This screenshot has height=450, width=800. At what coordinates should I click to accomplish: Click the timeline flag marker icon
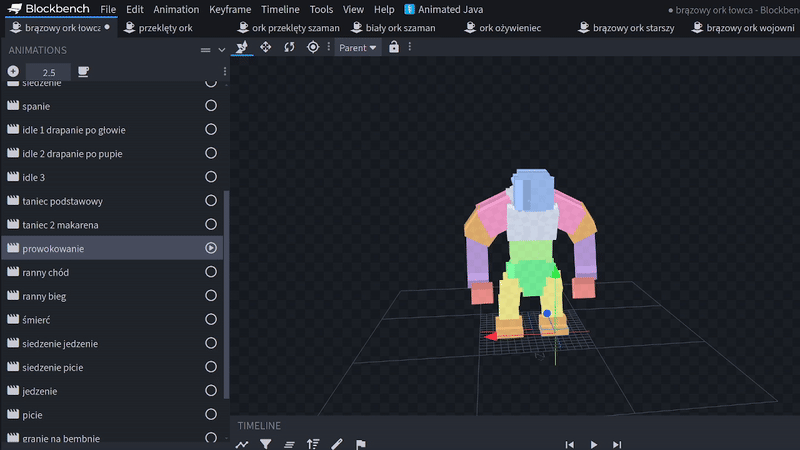tap(361, 444)
